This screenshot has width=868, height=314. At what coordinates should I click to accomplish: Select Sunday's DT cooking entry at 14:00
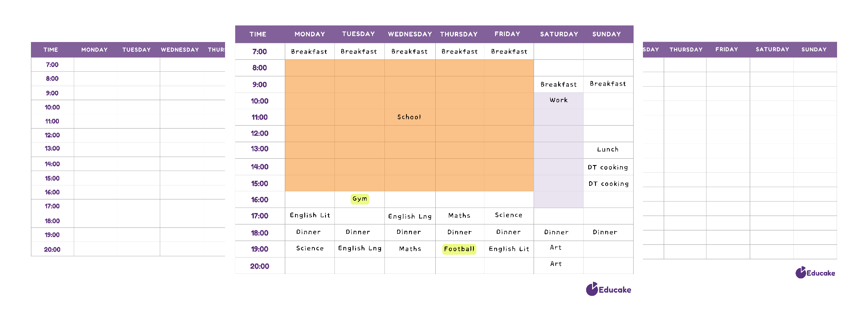(608, 168)
